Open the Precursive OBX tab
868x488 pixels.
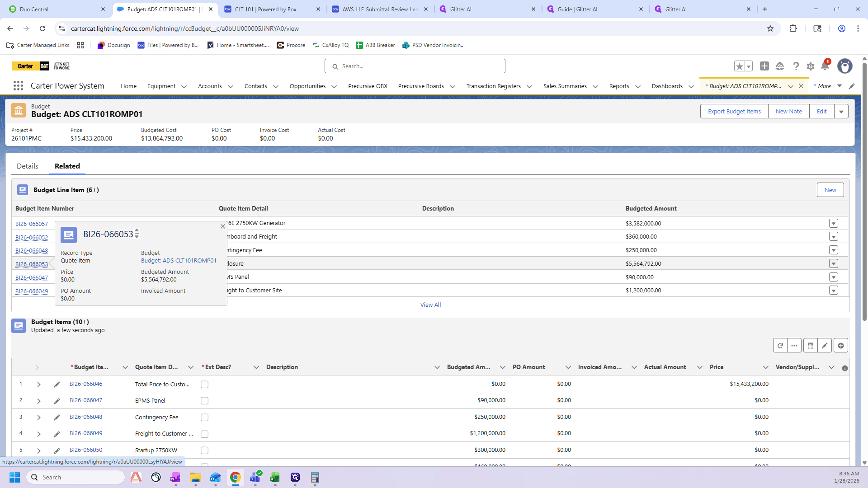[x=368, y=86]
